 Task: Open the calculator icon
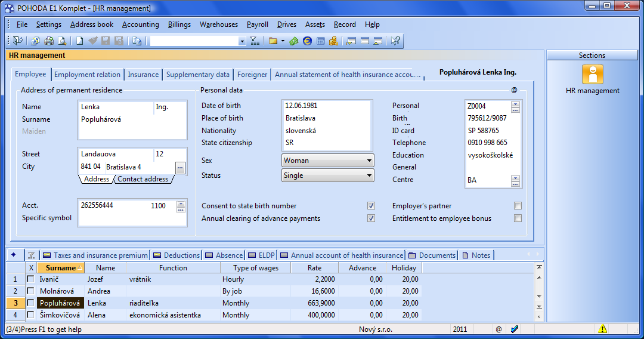point(321,41)
